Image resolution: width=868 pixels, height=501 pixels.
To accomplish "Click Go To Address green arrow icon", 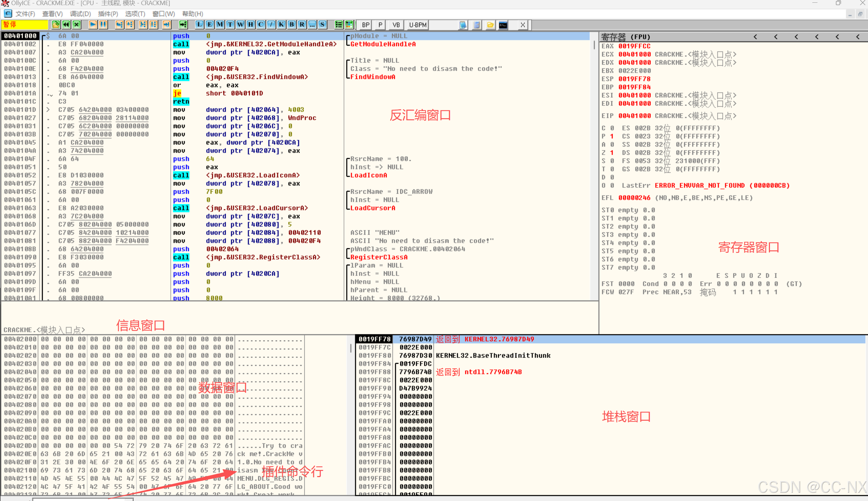I will click(183, 25).
